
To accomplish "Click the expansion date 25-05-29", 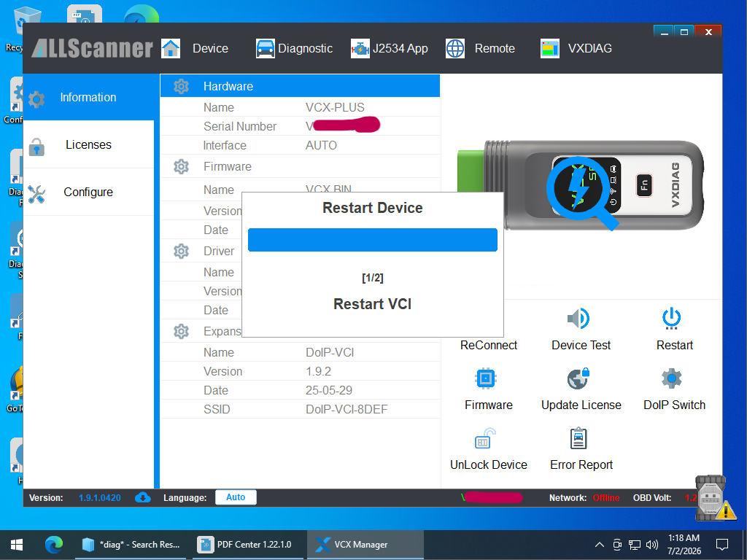I will 329,391.
